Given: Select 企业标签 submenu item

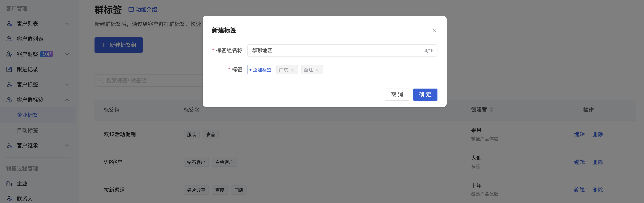Looking at the screenshot, I should pyautogui.click(x=38, y=115).
